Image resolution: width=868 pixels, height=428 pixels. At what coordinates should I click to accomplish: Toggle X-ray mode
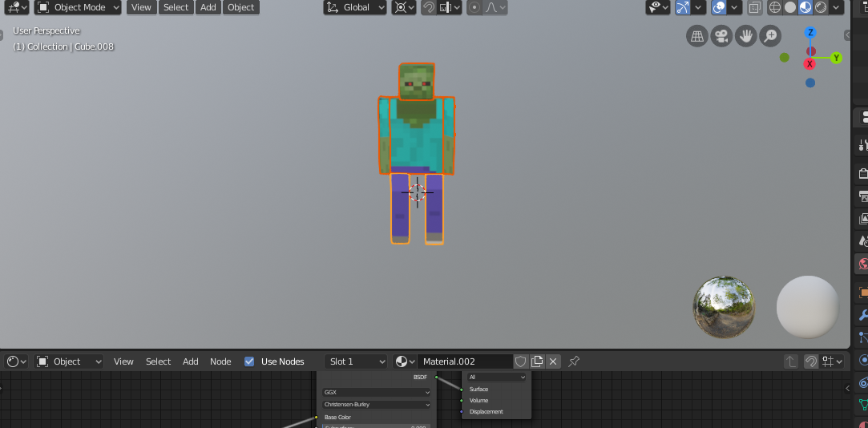[x=754, y=7]
